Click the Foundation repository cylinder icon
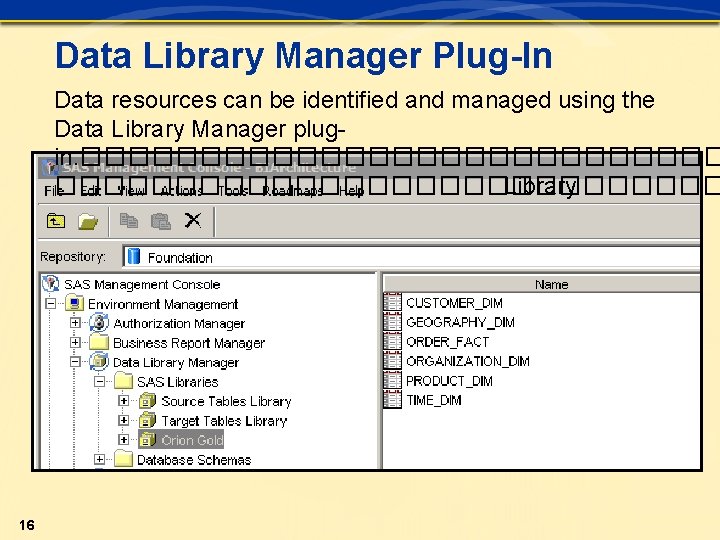The height and width of the screenshot is (540, 720). pos(134,256)
